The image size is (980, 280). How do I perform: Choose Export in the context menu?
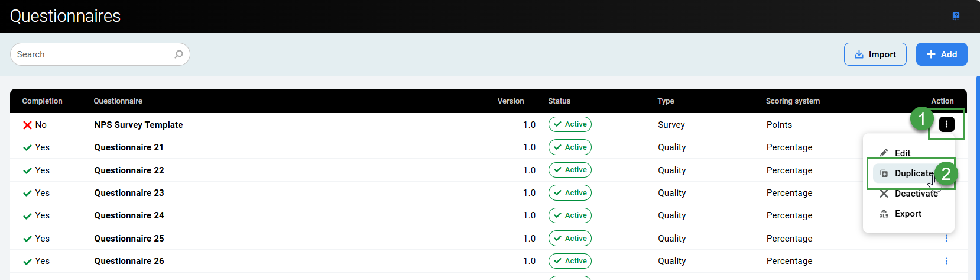(908, 214)
